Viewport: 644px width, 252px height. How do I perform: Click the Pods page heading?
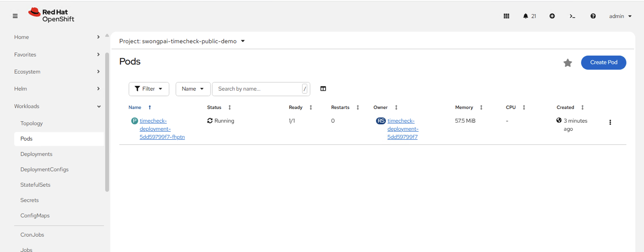click(130, 62)
